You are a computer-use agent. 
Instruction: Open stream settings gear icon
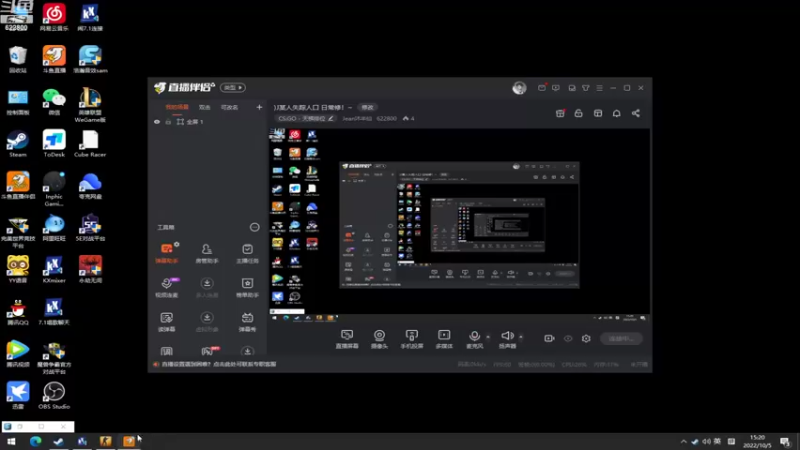(586, 338)
